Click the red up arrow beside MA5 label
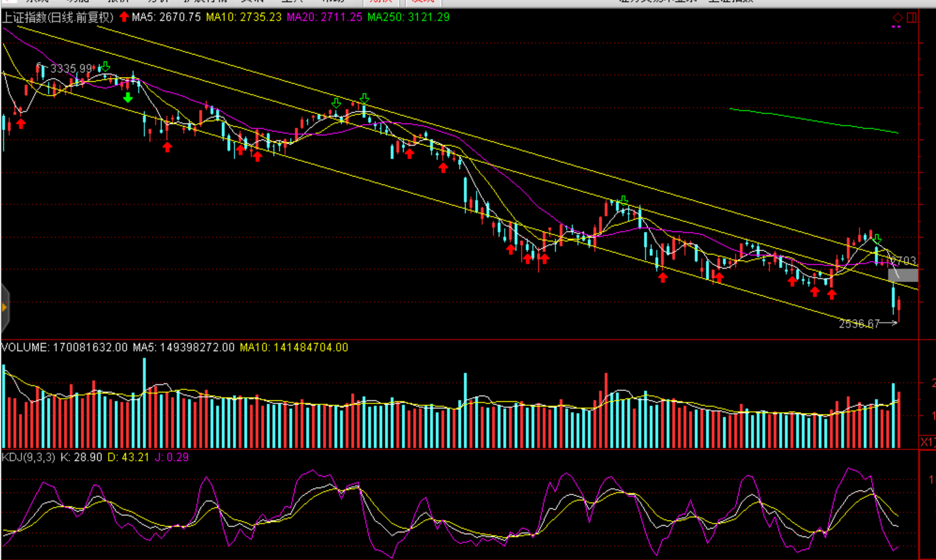Viewport: 936px width, 560px height. [124, 17]
